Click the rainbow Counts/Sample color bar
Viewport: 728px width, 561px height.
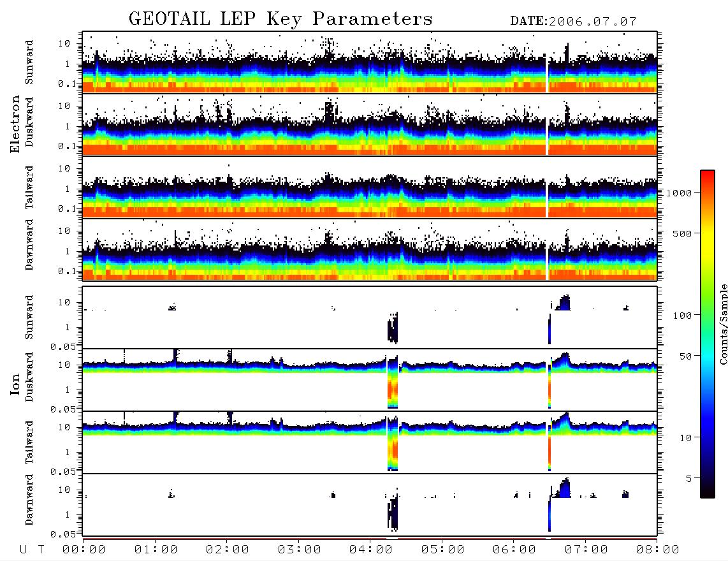pyautogui.click(x=708, y=334)
